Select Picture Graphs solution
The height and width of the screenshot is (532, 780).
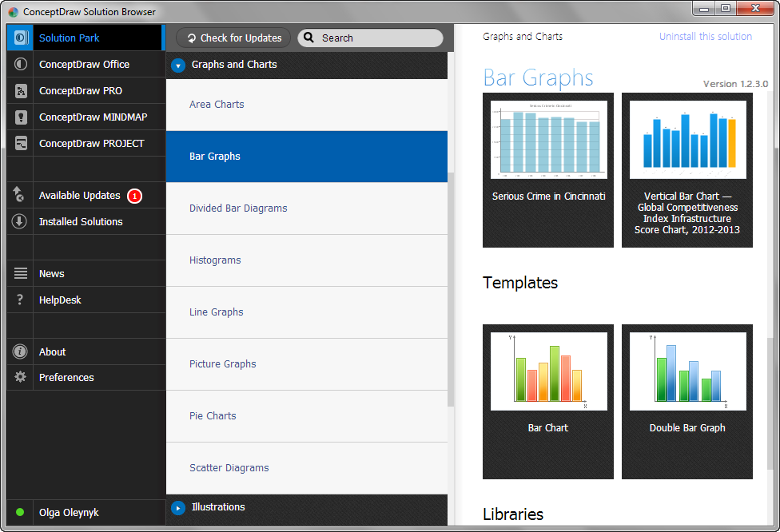(x=306, y=364)
